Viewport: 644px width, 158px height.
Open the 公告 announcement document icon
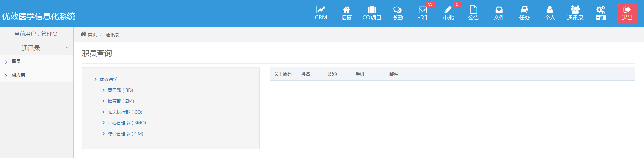[474, 10]
